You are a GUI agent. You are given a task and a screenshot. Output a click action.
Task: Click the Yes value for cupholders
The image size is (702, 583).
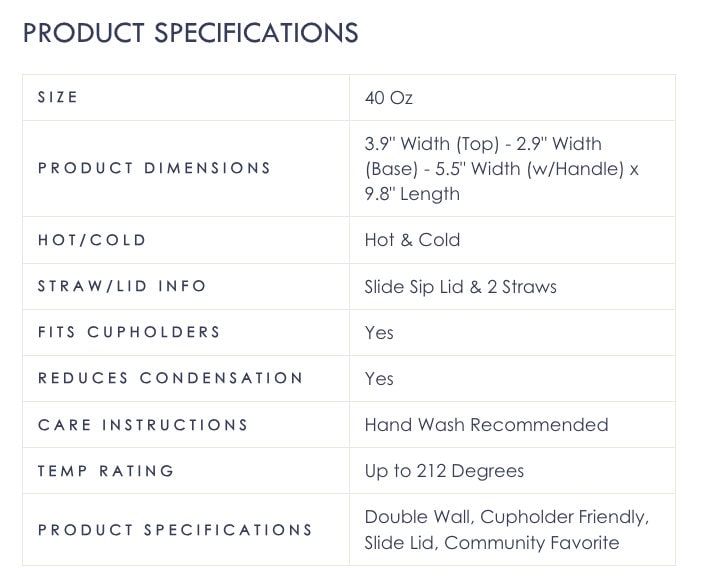[x=379, y=333]
